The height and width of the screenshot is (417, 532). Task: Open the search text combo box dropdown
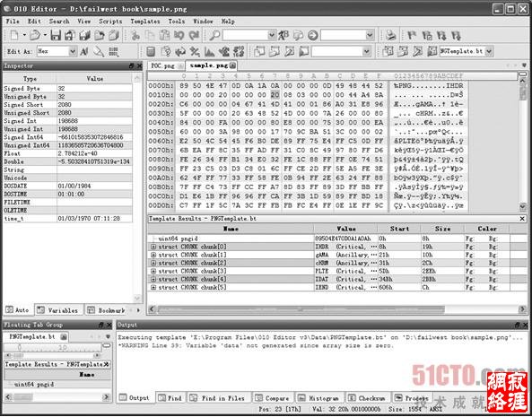(272, 35)
